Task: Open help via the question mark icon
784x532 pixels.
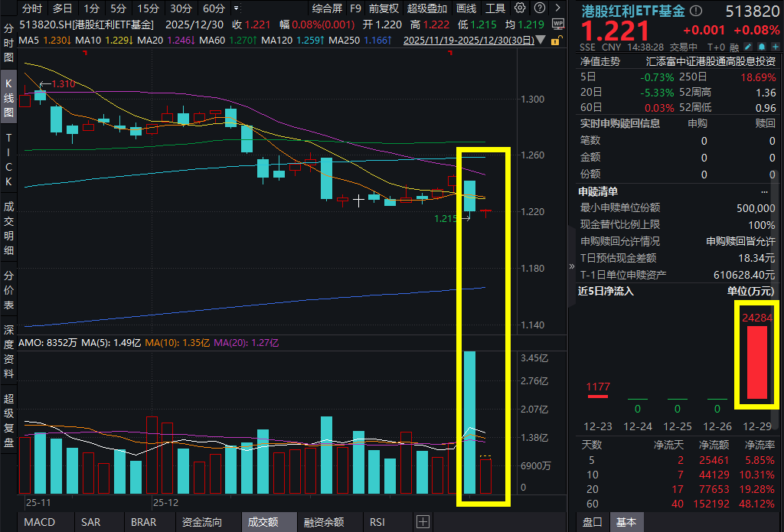Action: coord(539,8)
